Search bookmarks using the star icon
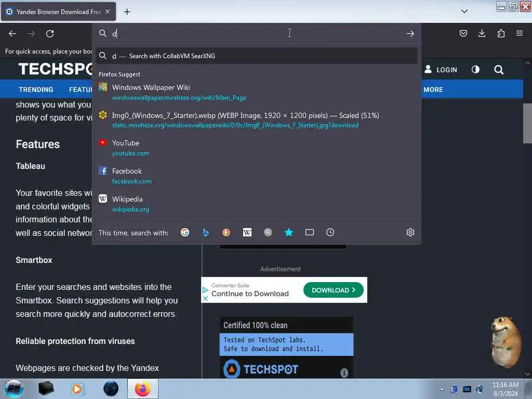532x399 pixels. click(x=289, y=232)
